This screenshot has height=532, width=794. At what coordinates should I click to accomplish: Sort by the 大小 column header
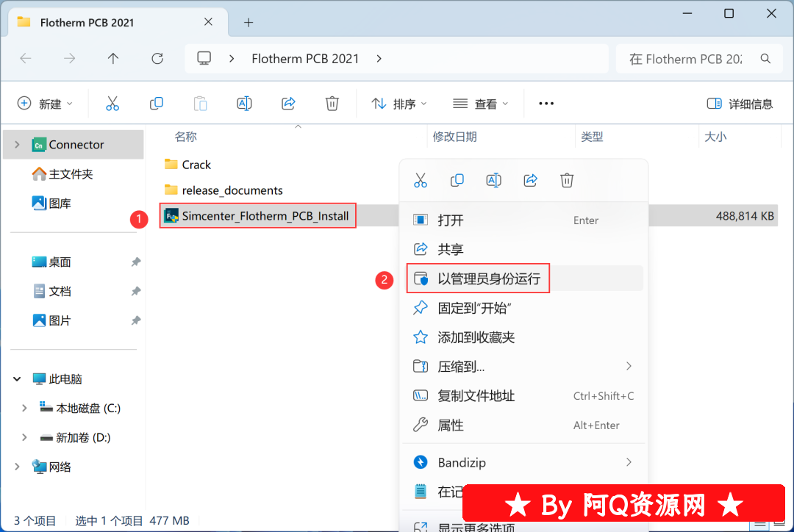point(715,137)
